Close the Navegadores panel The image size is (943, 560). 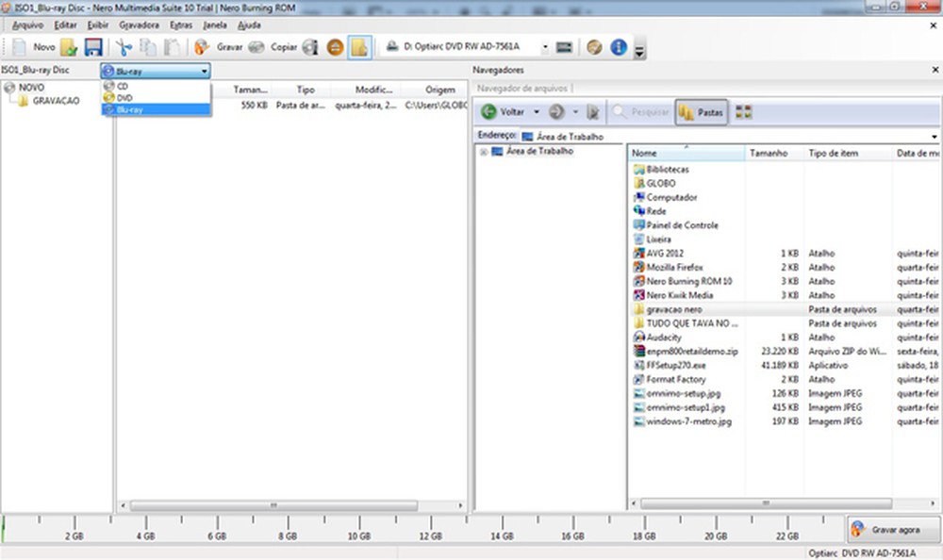click(x=935, y=70)
